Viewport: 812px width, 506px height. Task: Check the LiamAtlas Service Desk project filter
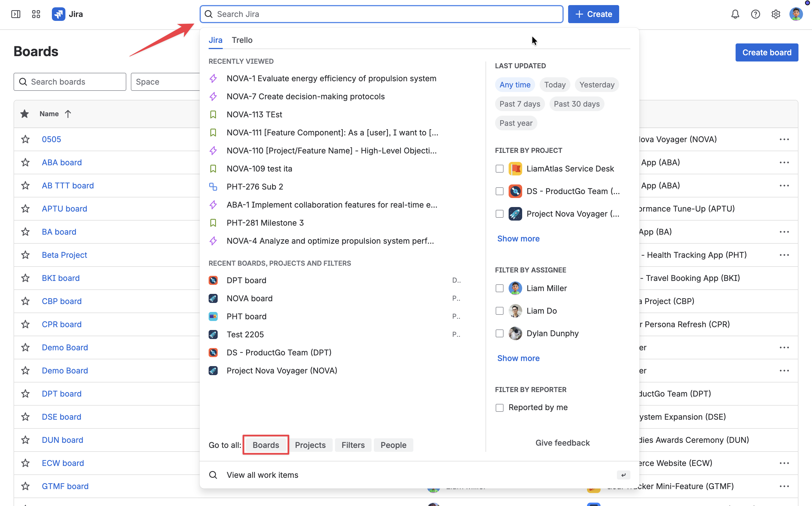click(x=499, y=169)
